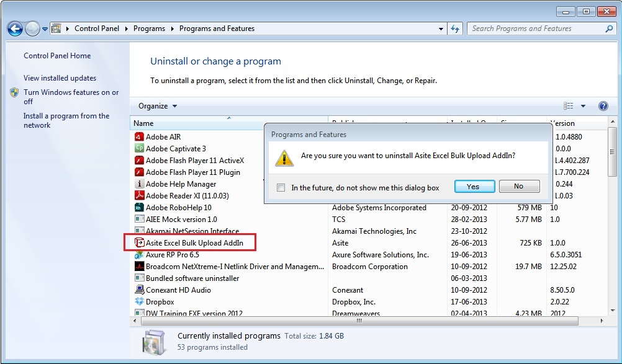622x364 pixels.
Task: Select the Bundled software uninstaller icon
Action: click(x=139, y=278)
